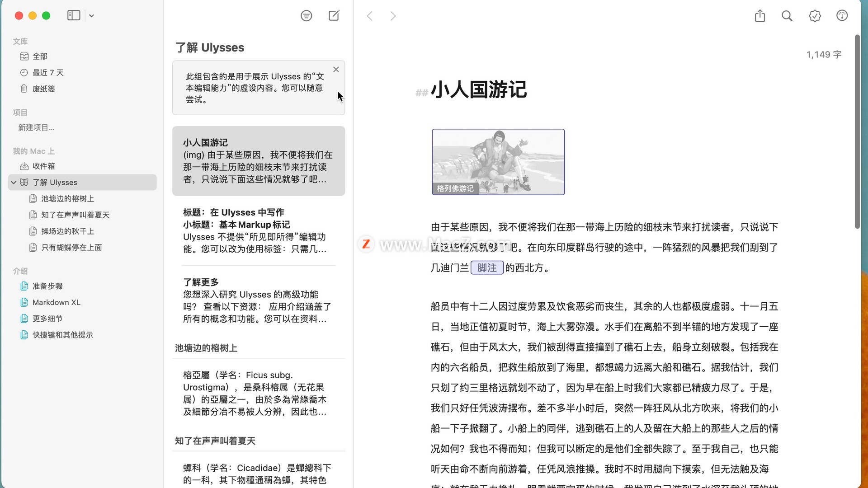
Task: Click the 知了在声声叫着夏天 section header in list
Action: tap(215, 441)
